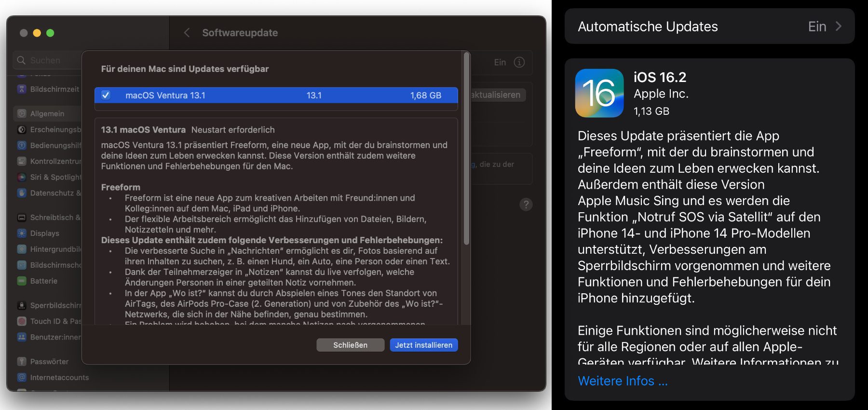The height and width of the screenshot is (410, 868).
Task: Select Siri & Spotlight in sidebar
Action: point(53,178)
